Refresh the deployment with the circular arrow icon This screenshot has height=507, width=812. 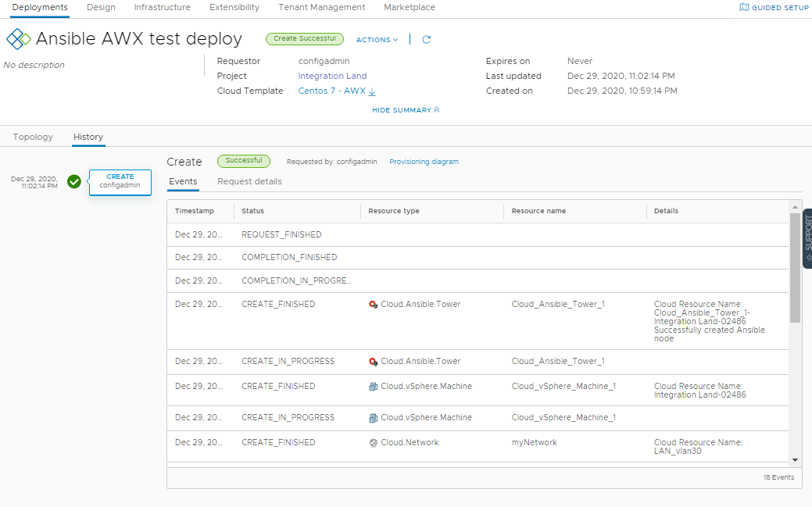point(426,39)
